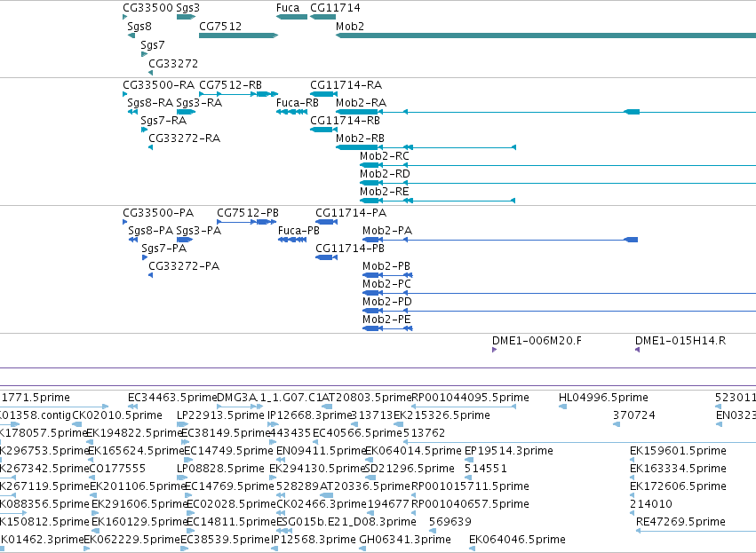
Task: Click the CG11714-PB protein label
Action: pos(350,249)
